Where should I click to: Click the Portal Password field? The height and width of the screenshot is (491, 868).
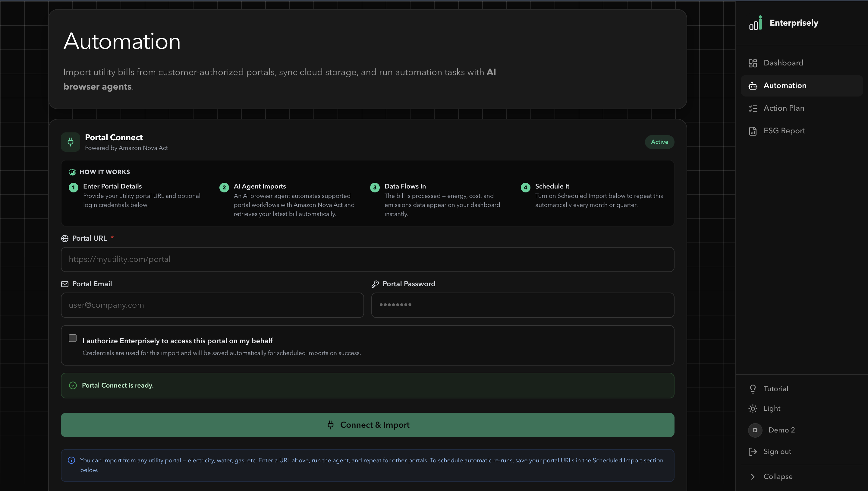pyautogui.click(x=522, y=305)
